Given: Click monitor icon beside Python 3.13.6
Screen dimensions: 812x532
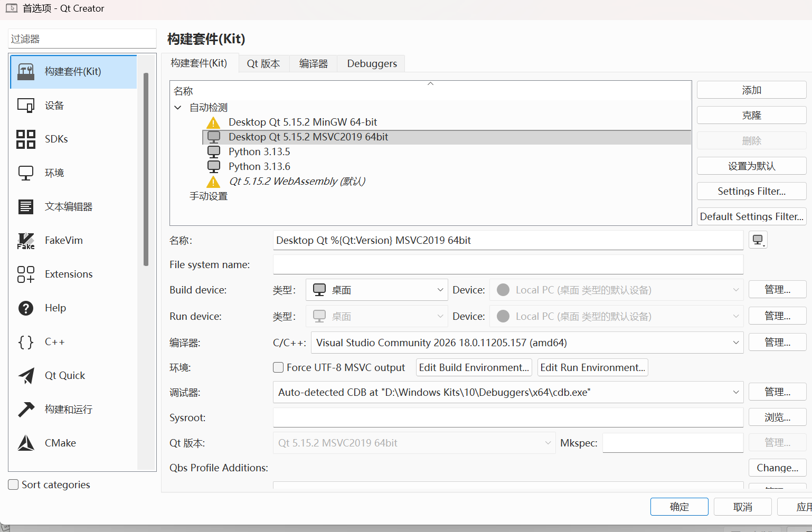Looking at the screenshot, I should tap(214, 167).
